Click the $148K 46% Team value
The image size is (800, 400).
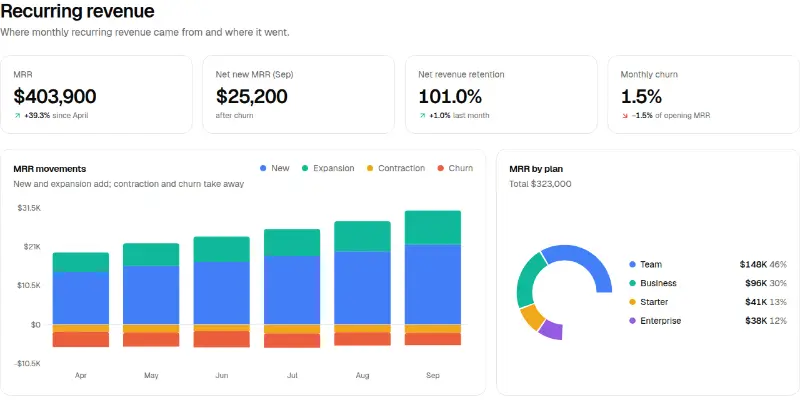pos(763,264)
